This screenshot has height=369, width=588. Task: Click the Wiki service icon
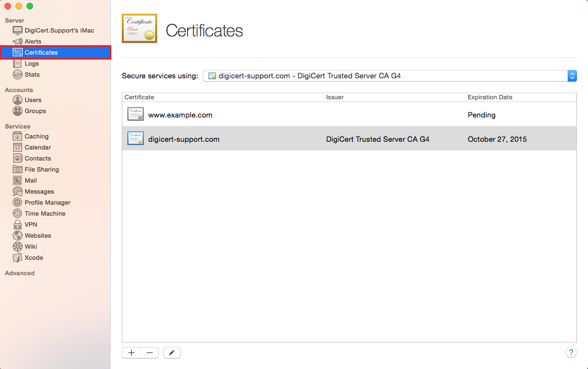coord(18,247)
